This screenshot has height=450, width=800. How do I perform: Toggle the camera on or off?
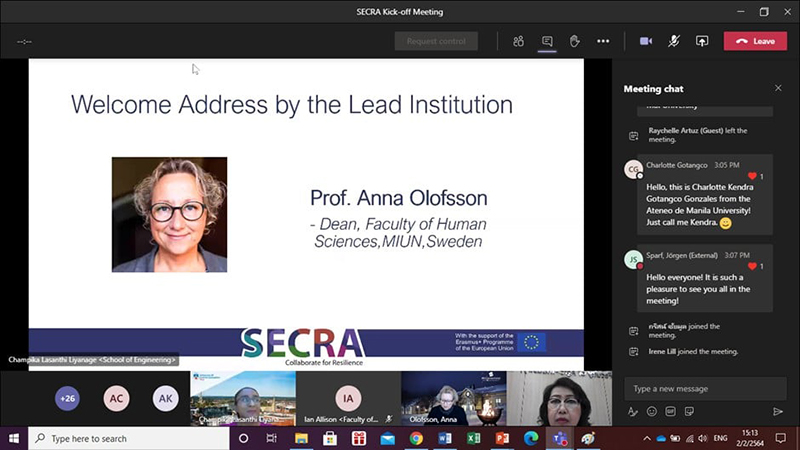tap(646, 41)
